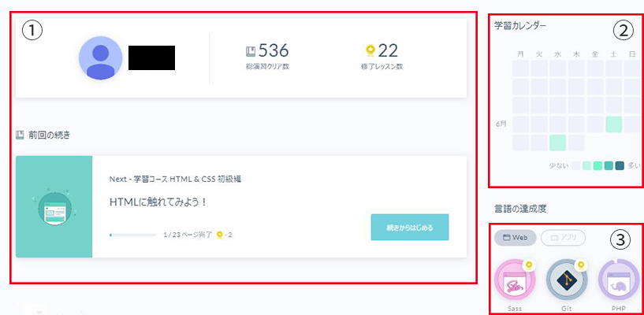Click the book icon beside 536
The width and height of the screenshot is (644, 315).
[251, 51]
